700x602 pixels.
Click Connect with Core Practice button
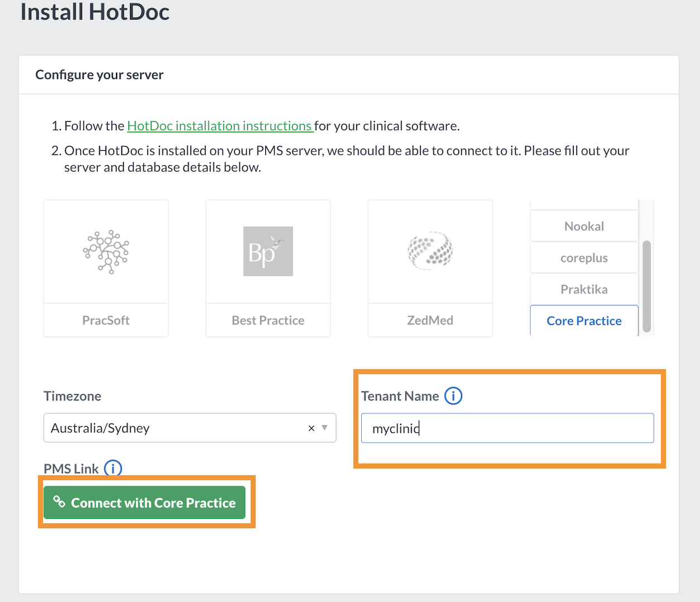pyautogui.click(x=145, y=503)
